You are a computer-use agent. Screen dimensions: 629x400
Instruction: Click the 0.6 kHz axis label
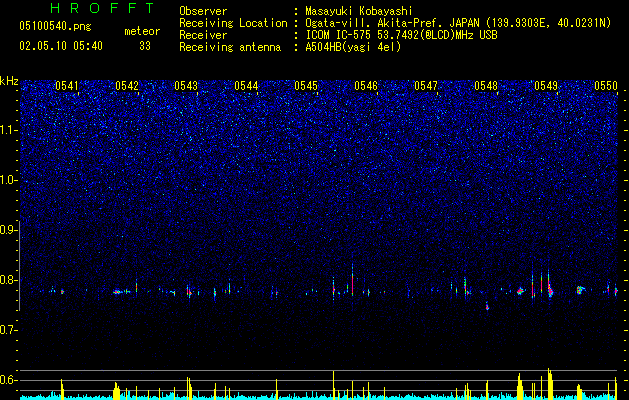[x=8, y=380]
